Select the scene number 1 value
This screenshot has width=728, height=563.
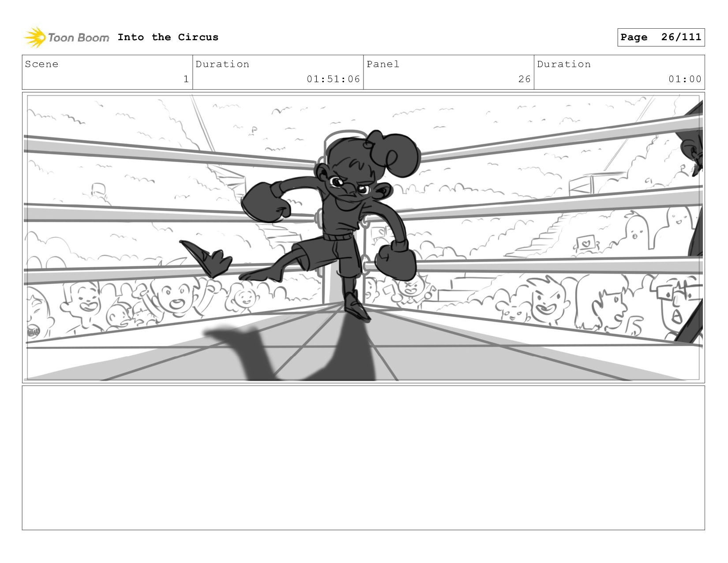click(186, 79)
